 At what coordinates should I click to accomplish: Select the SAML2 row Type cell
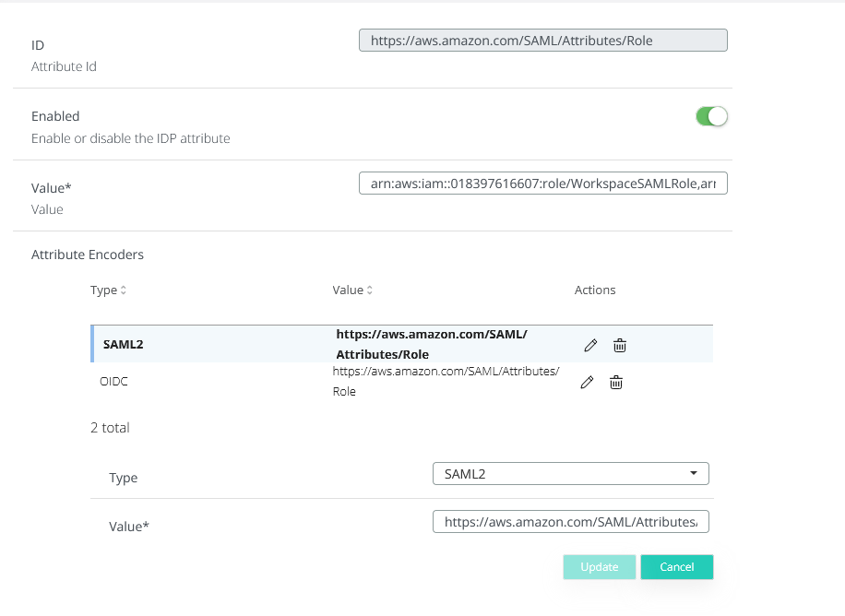click(123, 345)
